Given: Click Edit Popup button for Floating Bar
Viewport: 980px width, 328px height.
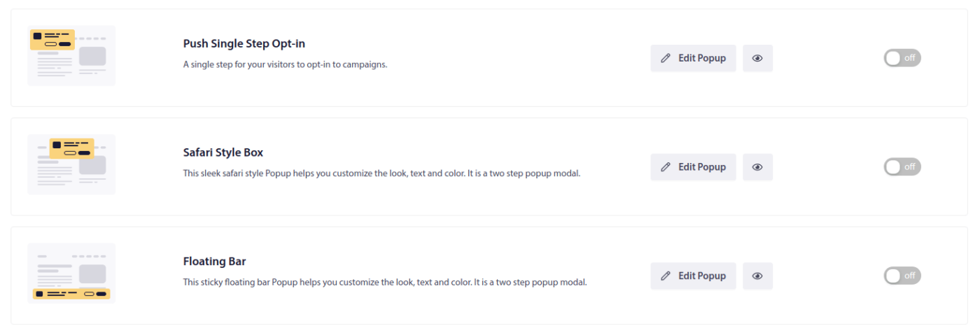Looking at the screenshot, I should (693, 276).
